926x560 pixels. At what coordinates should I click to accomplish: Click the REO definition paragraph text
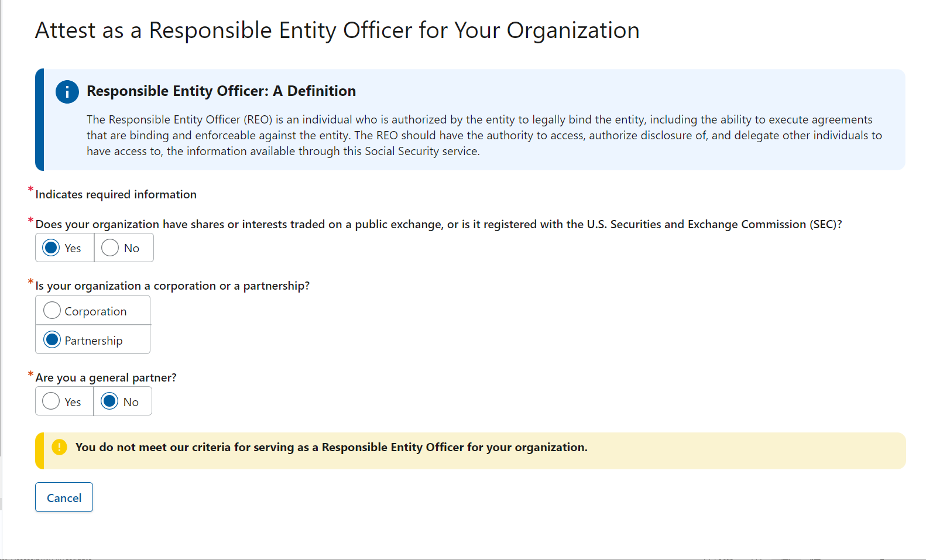483,135
